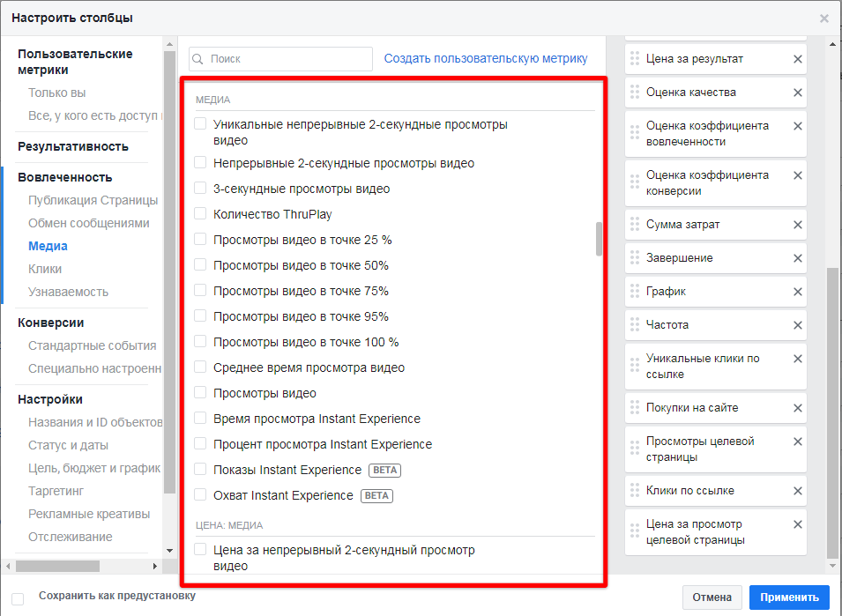Close the "Настроить столбцы" dialog
This screenshot has width=842, height=616.
(x=824, y=18)
